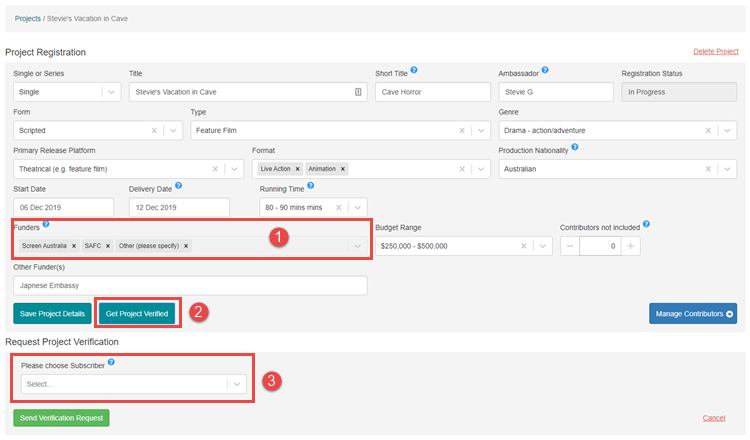Viewport: 750px width, 440px height.
Task: Open the Please choose Subscriber dropdown
Action: (236, 384)
